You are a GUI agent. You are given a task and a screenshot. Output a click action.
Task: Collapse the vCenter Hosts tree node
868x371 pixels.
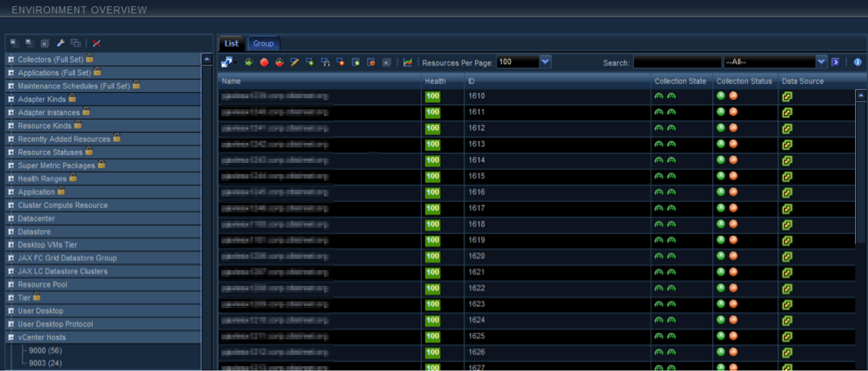coord(11,337)
